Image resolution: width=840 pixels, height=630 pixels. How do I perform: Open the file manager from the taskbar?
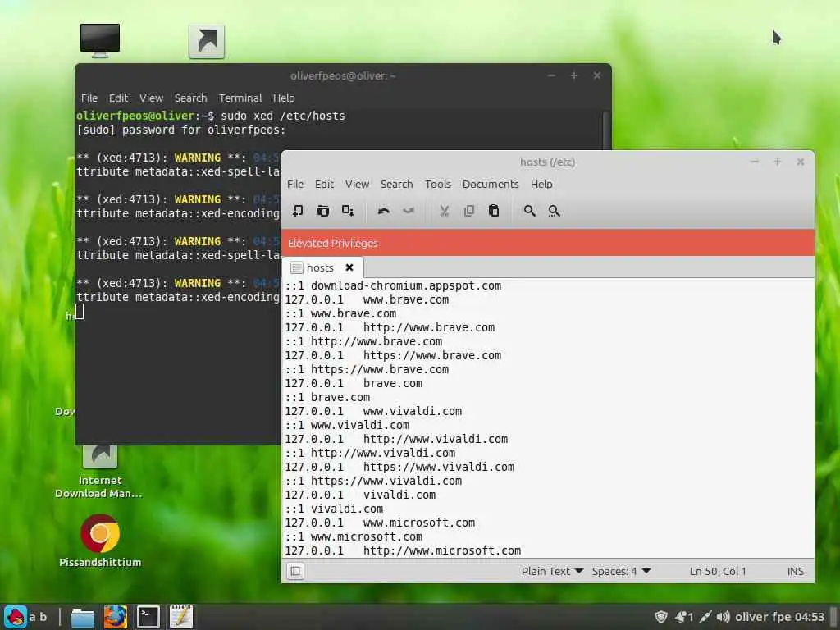tap(83, 617)
